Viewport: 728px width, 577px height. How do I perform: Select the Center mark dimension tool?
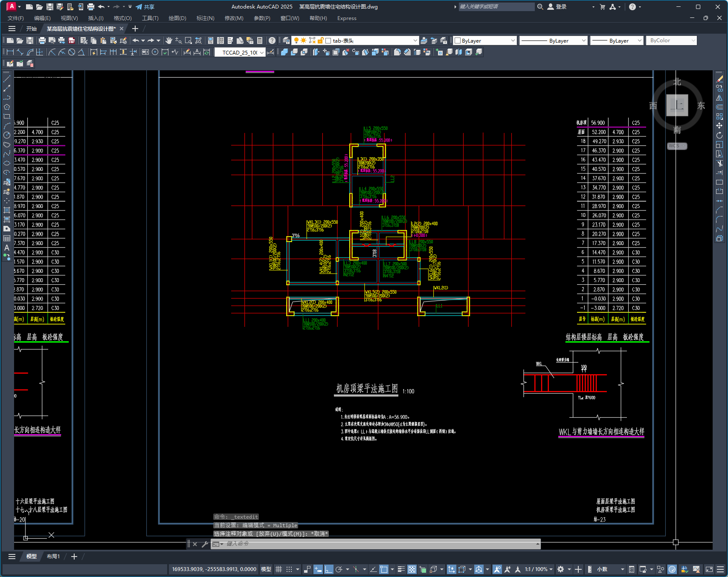point(155,52)
